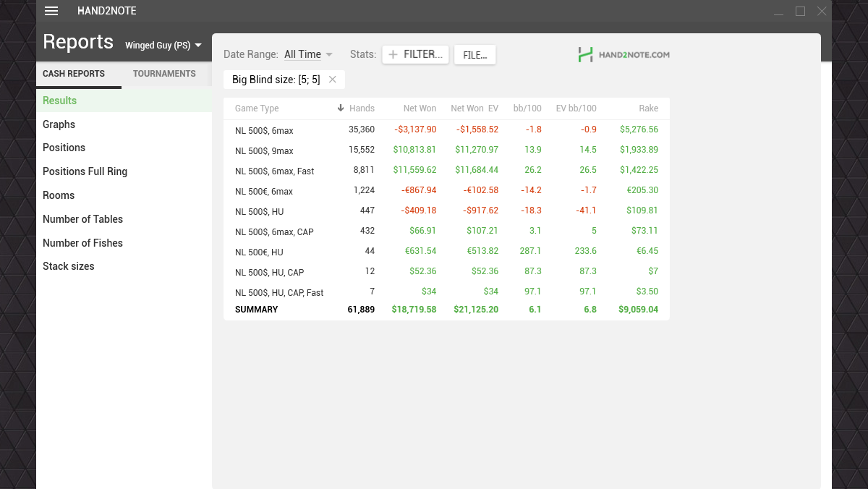Select the NL 500€, HU row
This screenshot has height=489, width=868.
pyautogui.click(x=446, y=252)
